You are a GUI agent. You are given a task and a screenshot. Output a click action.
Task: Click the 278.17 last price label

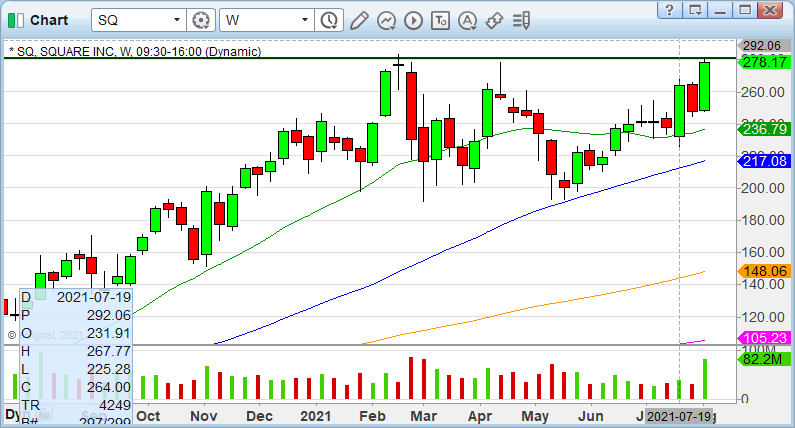764,62
